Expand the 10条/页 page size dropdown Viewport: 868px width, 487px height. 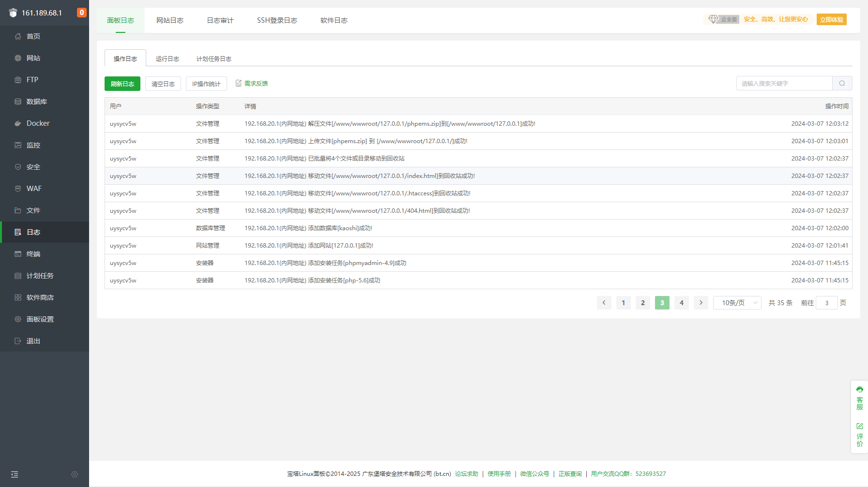(737, 303)
